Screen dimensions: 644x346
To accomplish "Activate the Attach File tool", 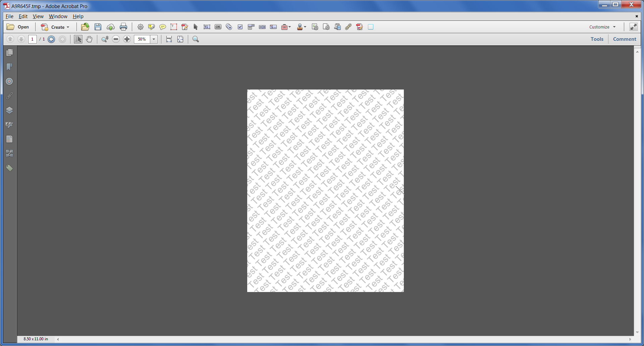I will [348, 27].
